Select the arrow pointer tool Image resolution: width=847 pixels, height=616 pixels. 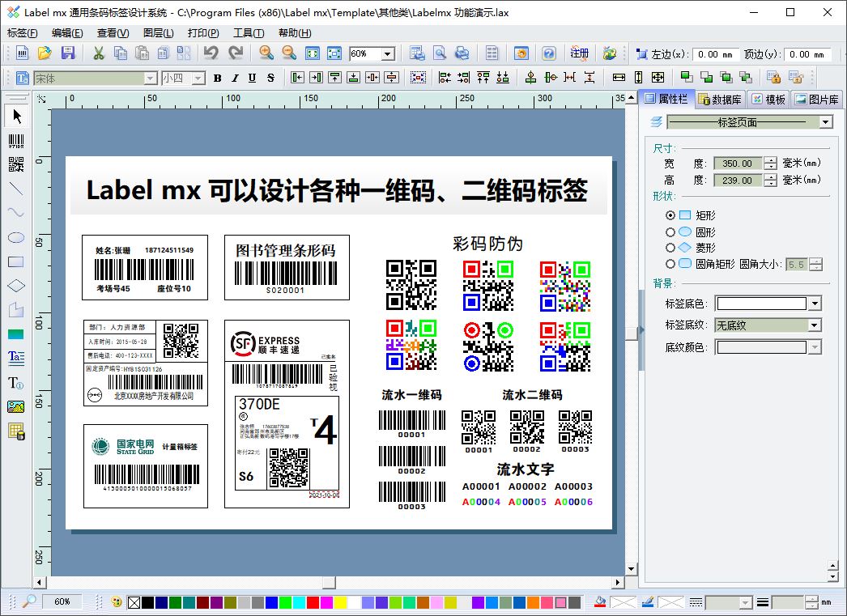[x=16, y=116]
